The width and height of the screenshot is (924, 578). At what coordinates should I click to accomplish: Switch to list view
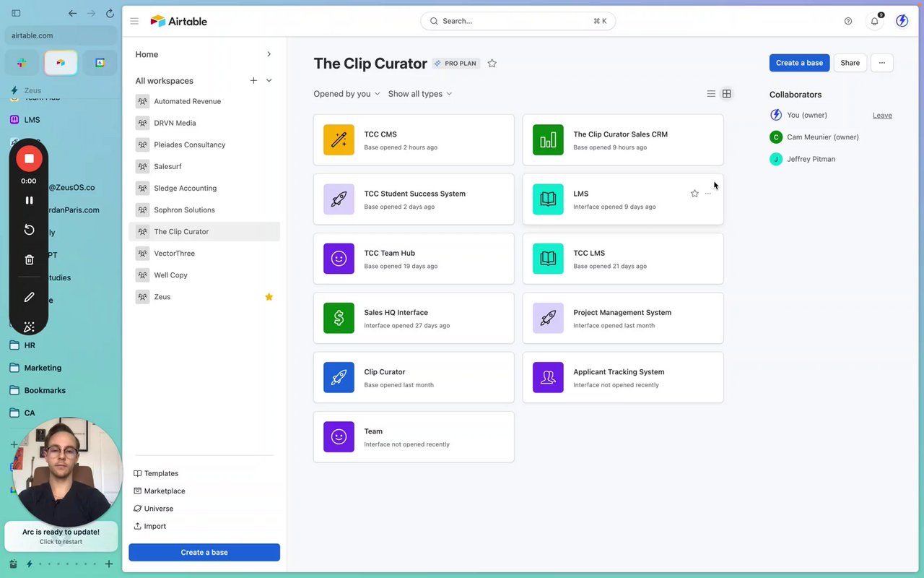point(711,94)
